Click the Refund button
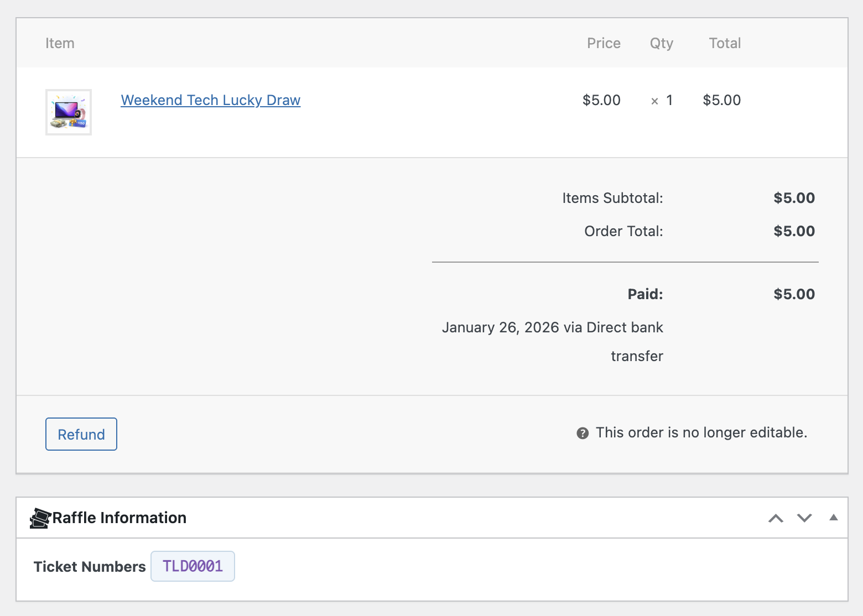Screen dimensions: 863x616 click(81, 434)
